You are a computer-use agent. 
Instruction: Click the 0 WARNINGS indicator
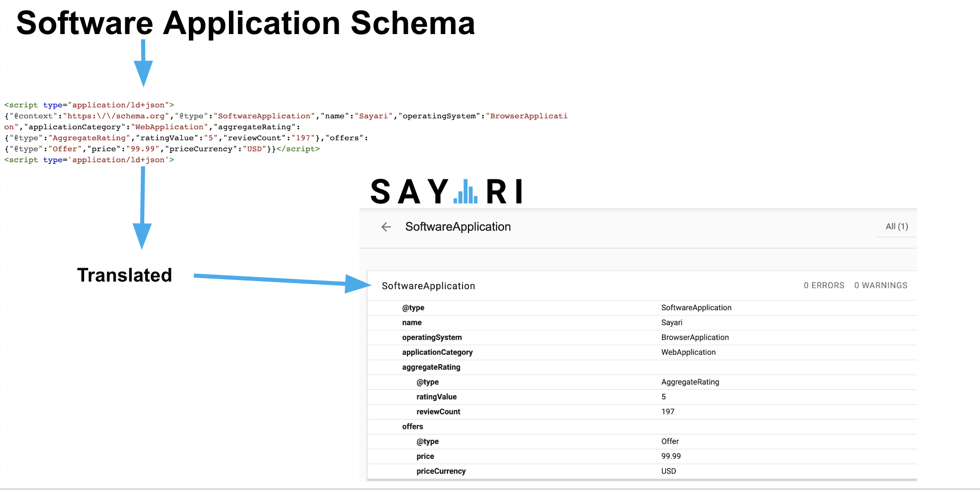[x=880, y=285]
